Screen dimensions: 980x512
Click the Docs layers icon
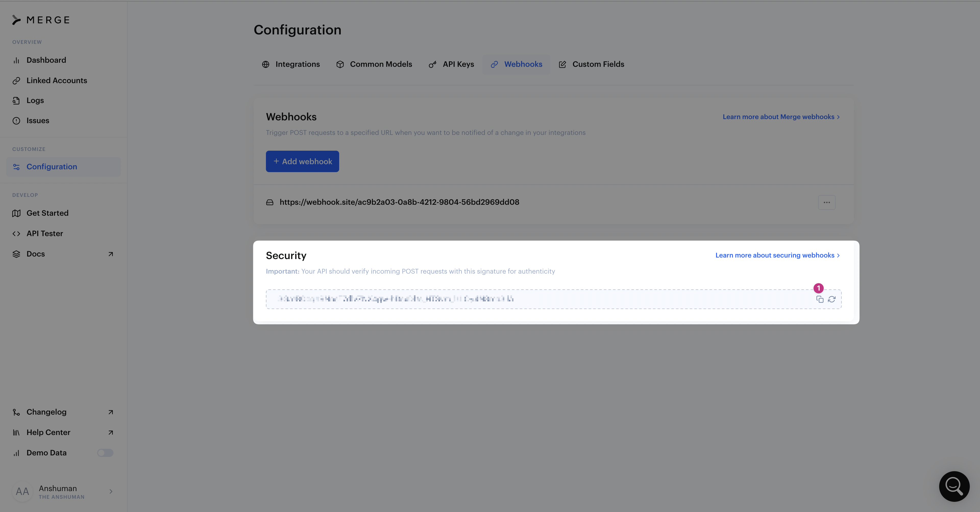[x=16, y=254]
